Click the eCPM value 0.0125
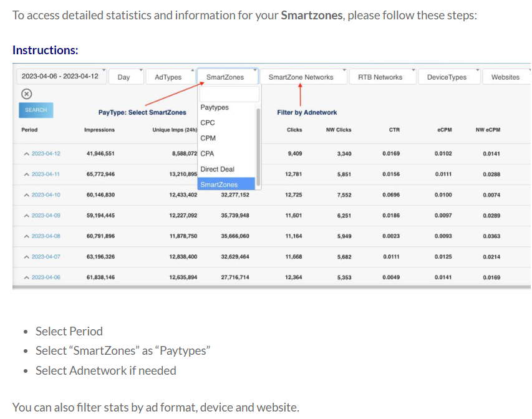The height and width of the screenshot is (419, 532). [x=443, y=257]
